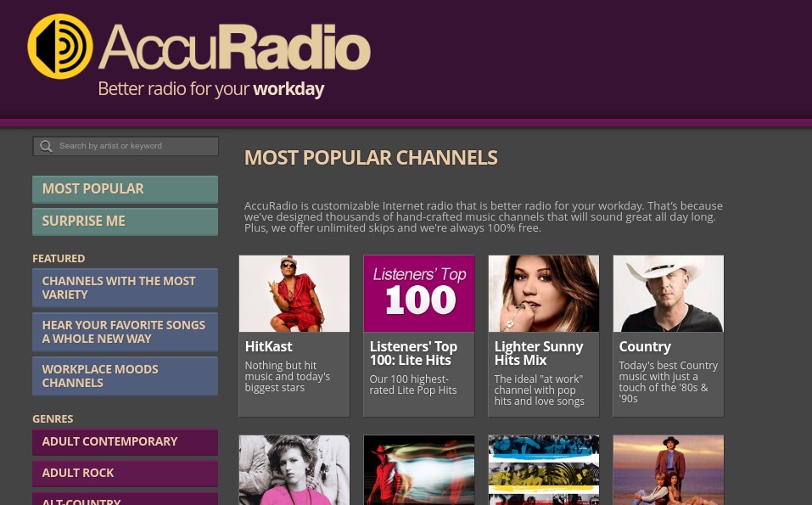The width and height of the screenshot is (812, 505).
Task: Open Hear Your Favorite Songs A Whole New Way
Action: (125, 332)
